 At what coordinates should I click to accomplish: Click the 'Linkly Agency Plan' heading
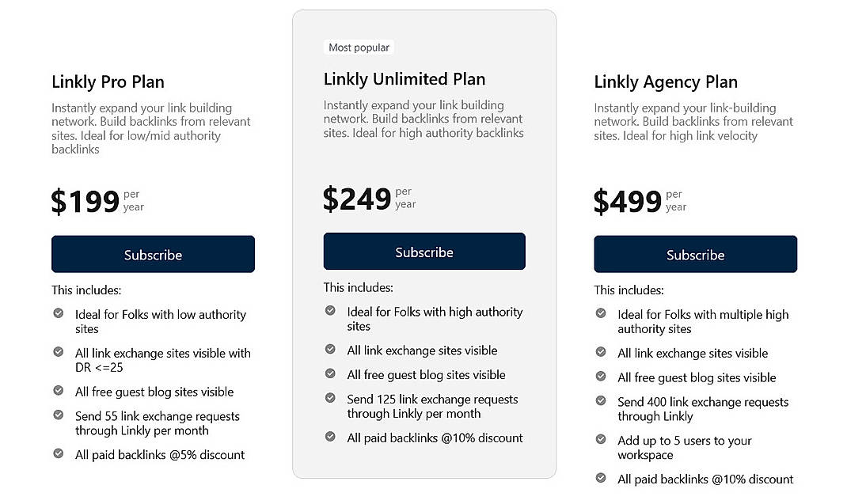[666, 81]
